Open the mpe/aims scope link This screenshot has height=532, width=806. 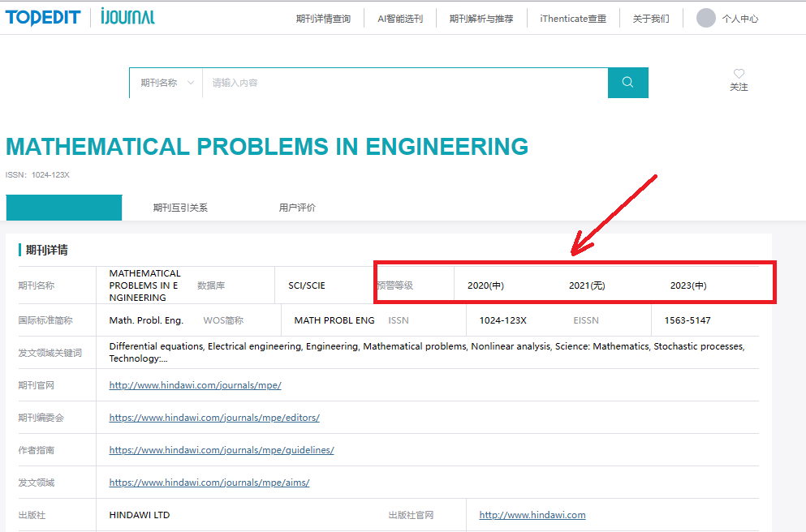point(209,483)
